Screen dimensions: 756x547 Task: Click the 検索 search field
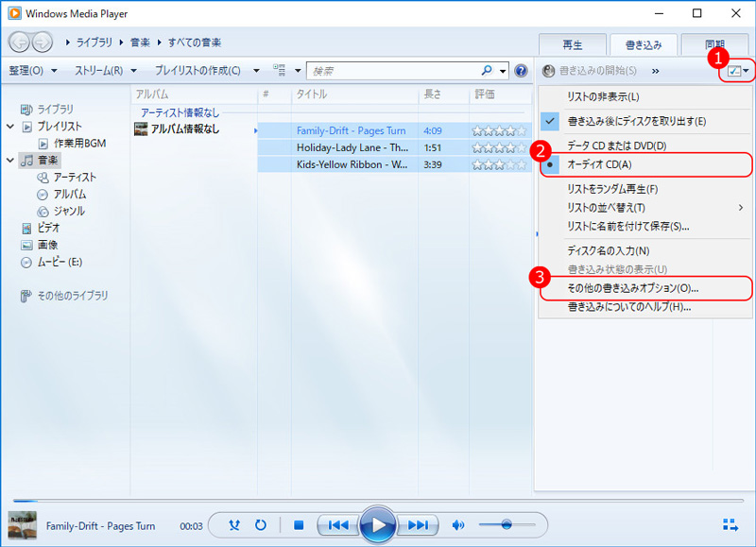[x=394, y=71]
